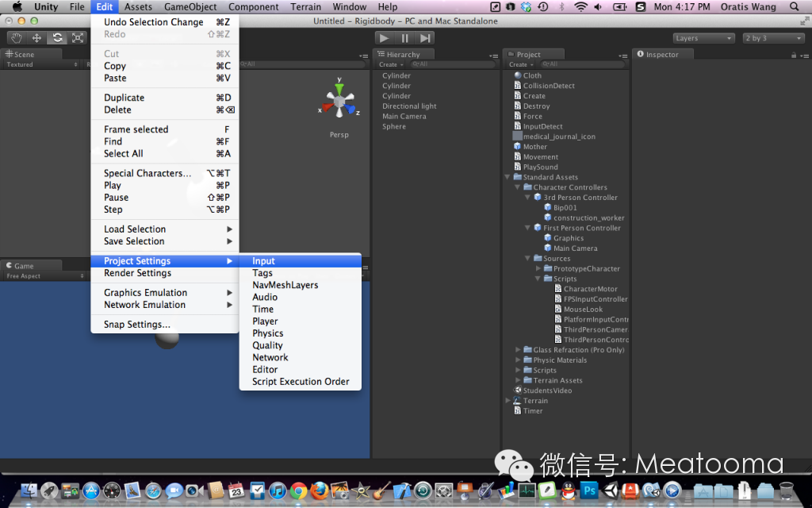The height and width of the screenshot is (508, 812).
Task: Start game with the Play button
Action: 384,38
